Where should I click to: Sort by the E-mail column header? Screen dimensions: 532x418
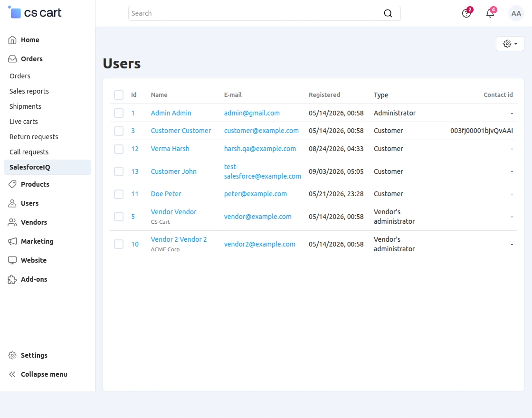tap(233, 95)
